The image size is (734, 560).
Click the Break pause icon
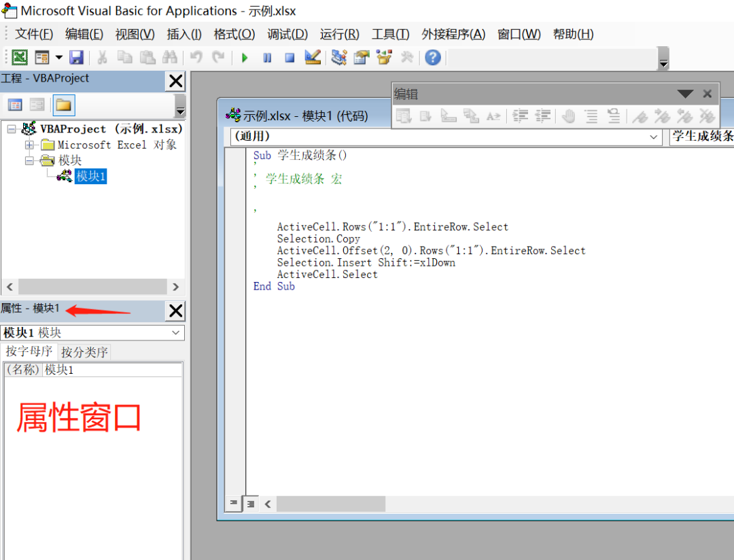point(267,58)
